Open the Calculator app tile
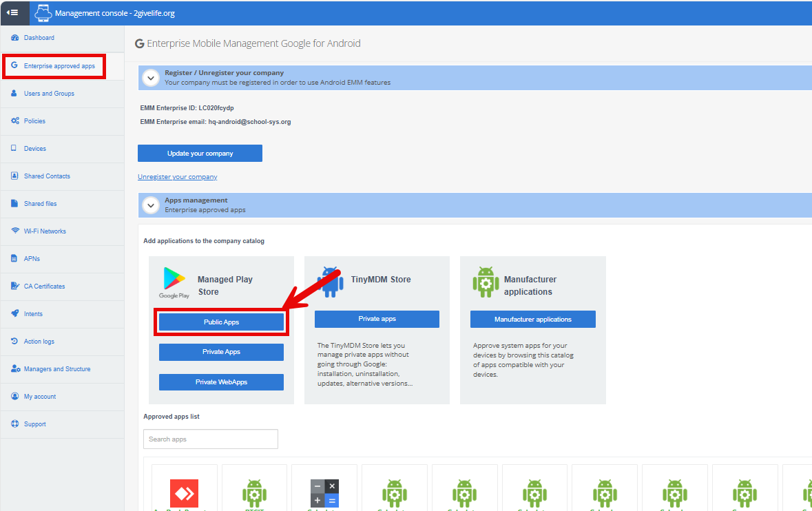 324,493
